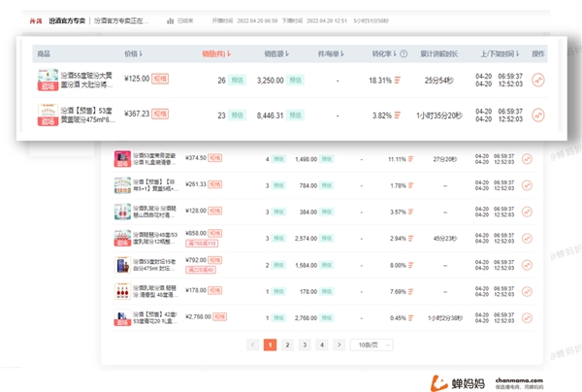Click the coupon tag under ¥858.00

[x=202, y=244]
